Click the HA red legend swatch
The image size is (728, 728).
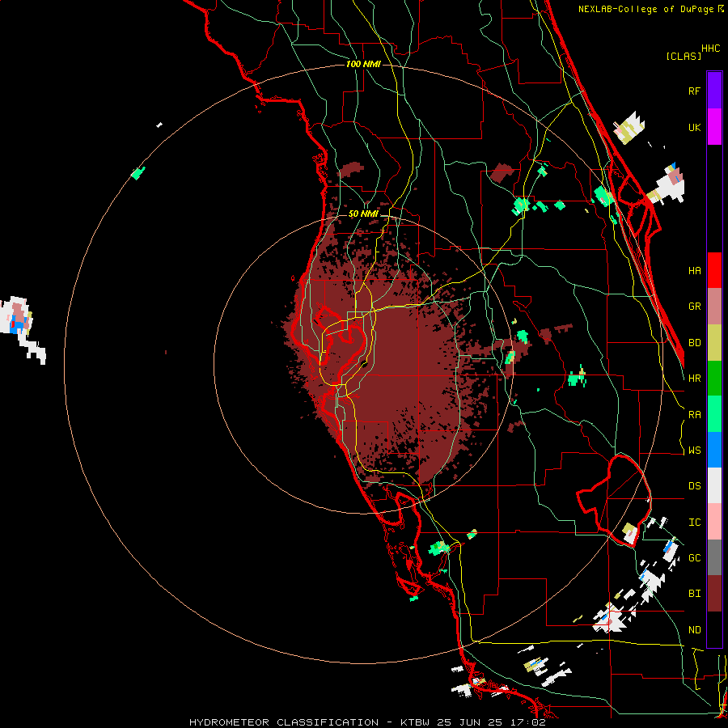(714, 270)
